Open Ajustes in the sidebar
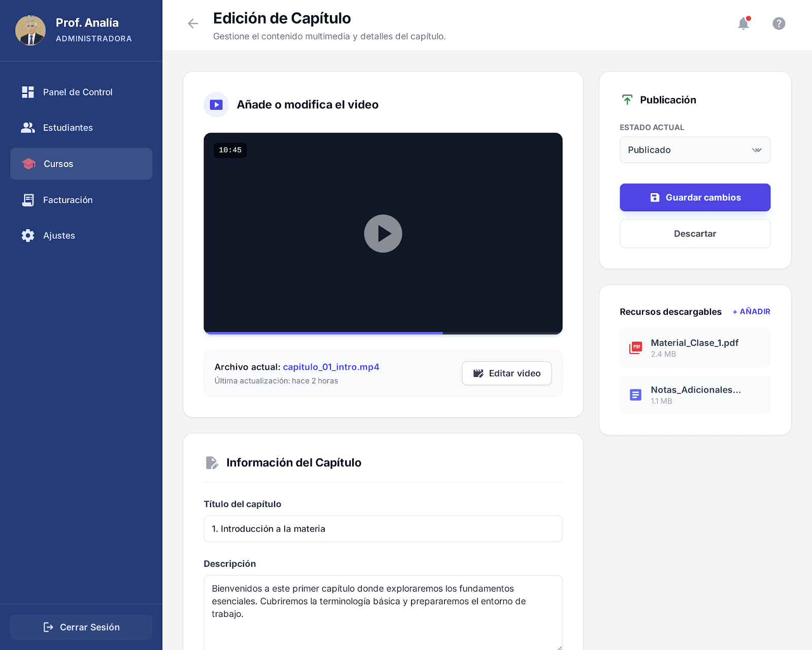Screen dimensions: 812x650 [x=81, y=235]
